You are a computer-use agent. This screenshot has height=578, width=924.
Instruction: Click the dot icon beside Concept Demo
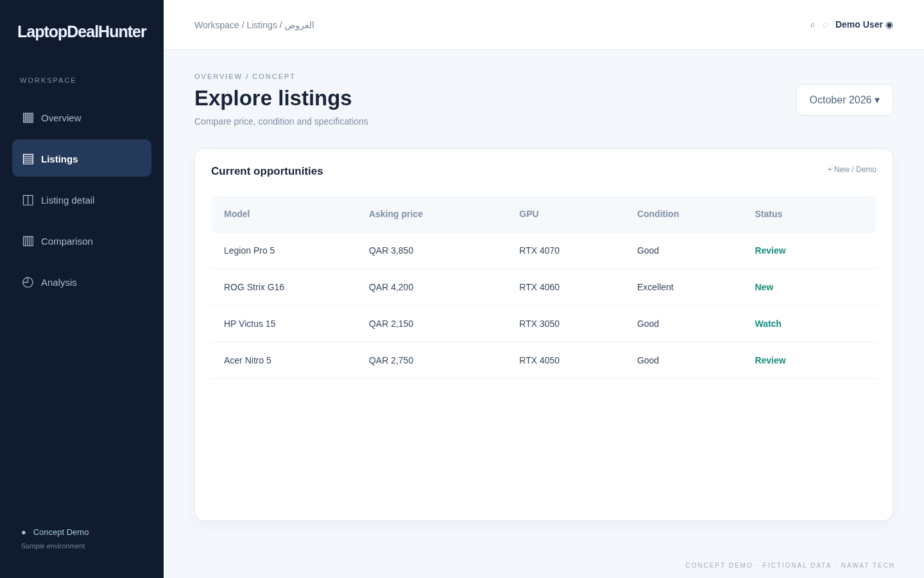point(24,532)
